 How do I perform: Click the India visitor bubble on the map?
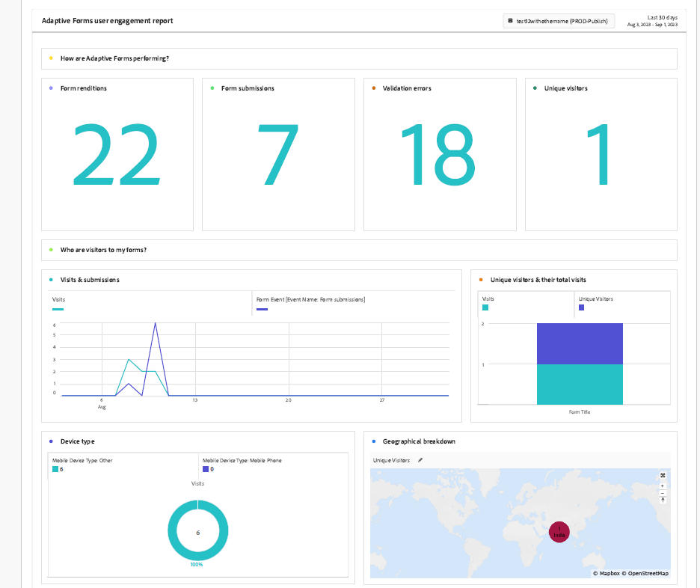[559, 532]
